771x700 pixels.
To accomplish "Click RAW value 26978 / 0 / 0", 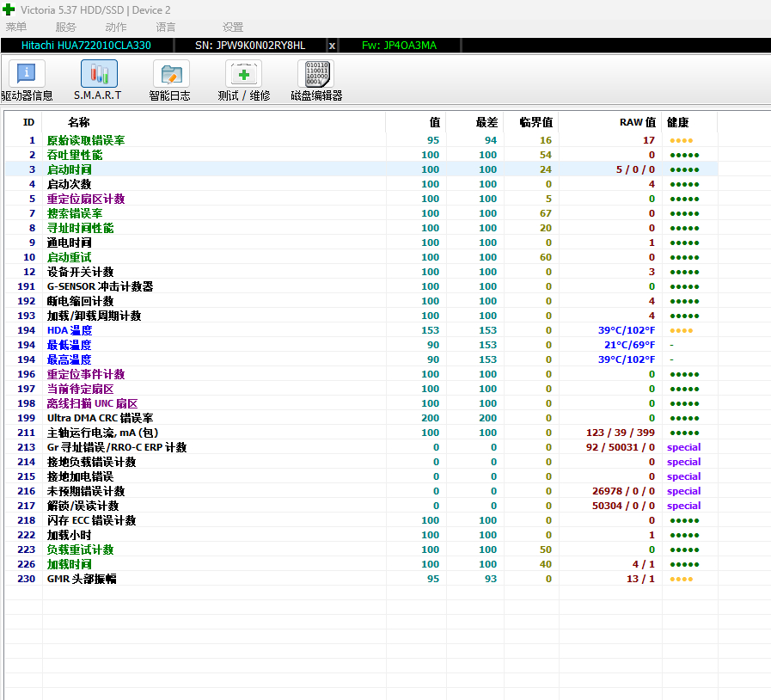I will [623, 491].
